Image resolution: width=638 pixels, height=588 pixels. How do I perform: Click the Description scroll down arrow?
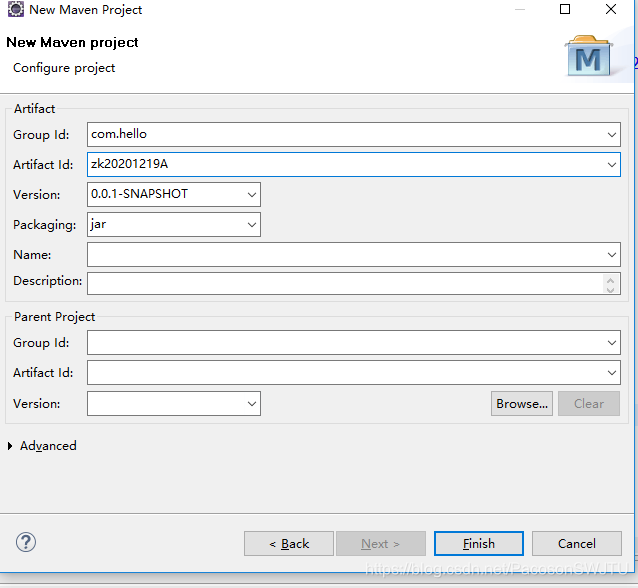point(610,289)
